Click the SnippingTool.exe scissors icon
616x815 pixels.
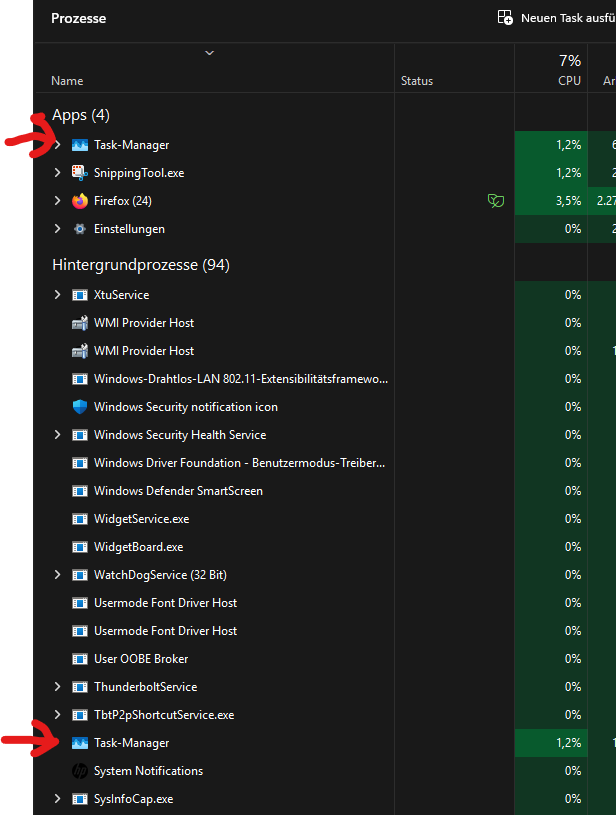click(x=80, y=173)
